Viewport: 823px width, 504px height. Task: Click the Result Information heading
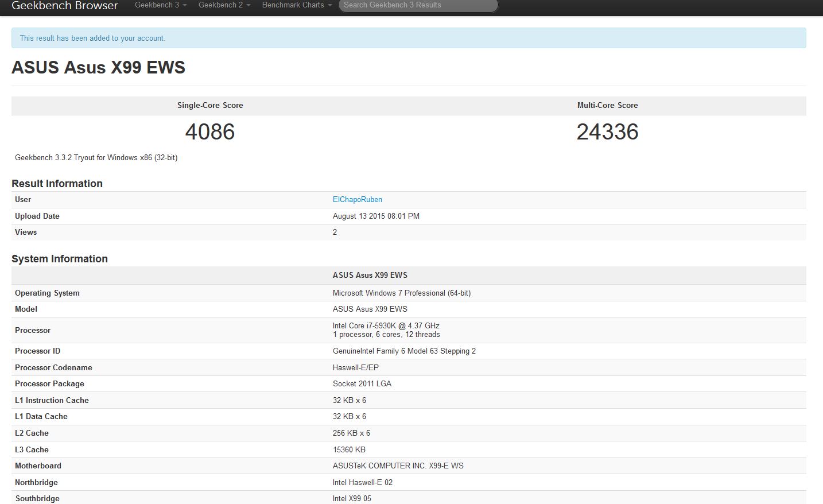[x=57, y=184]
